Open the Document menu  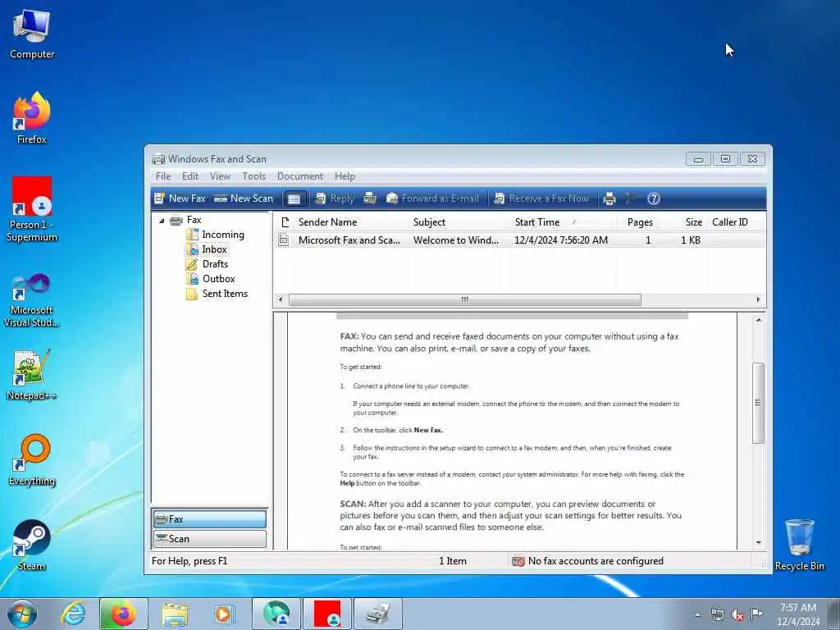click(x=300, y=176)
